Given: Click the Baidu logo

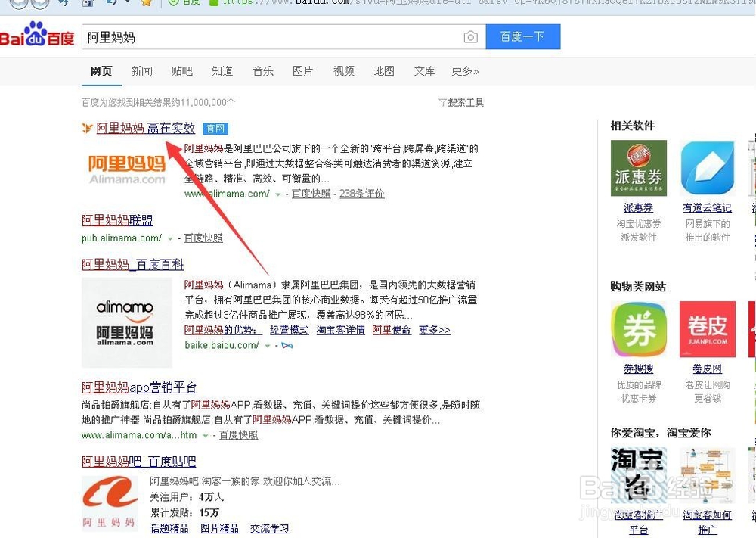Looking at the screenshot, I should point(37,35).
